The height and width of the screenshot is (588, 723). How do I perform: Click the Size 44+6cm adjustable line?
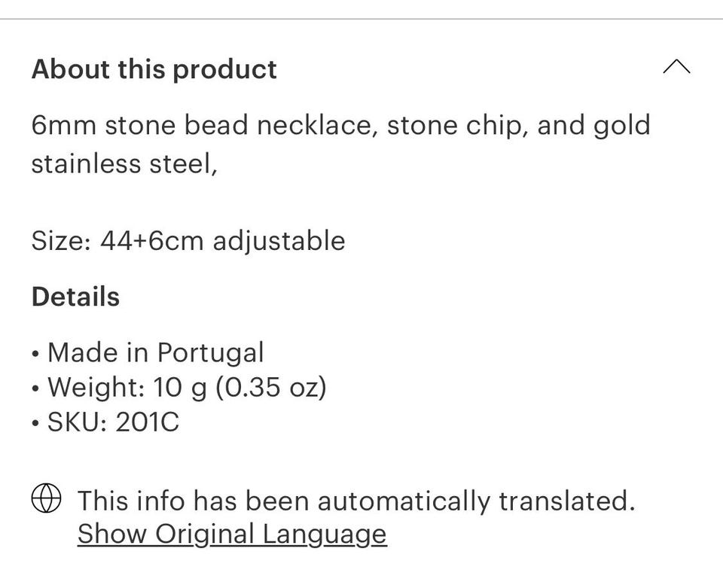click(x=188, y=241)
